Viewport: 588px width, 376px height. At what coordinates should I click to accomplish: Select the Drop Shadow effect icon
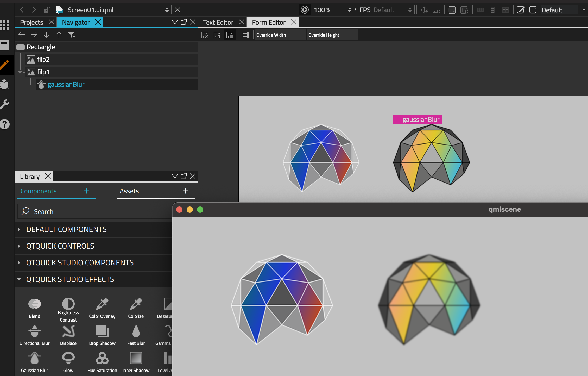102,331
